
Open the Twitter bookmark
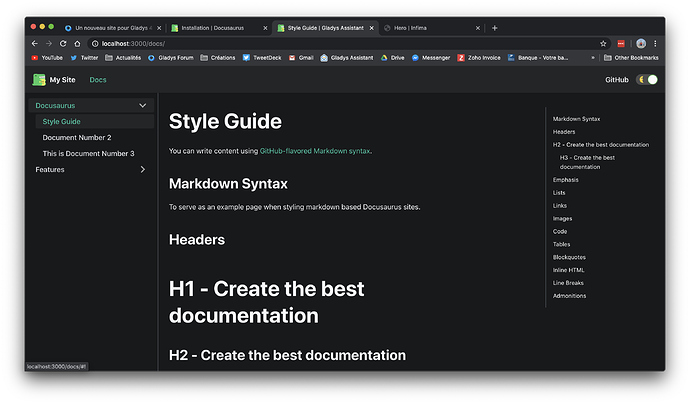[x=84, y=58]
